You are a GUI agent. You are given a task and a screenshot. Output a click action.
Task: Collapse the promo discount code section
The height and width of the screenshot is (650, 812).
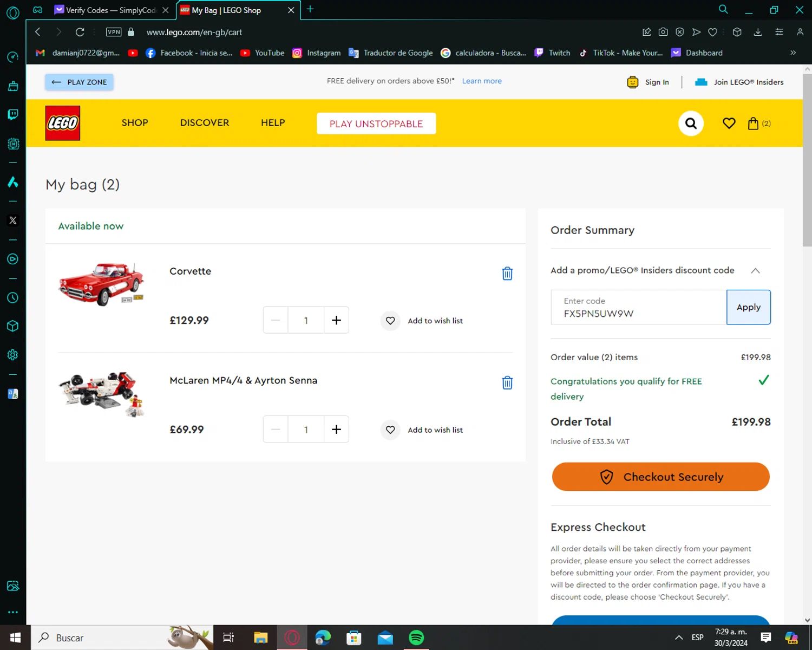(755, 270)
